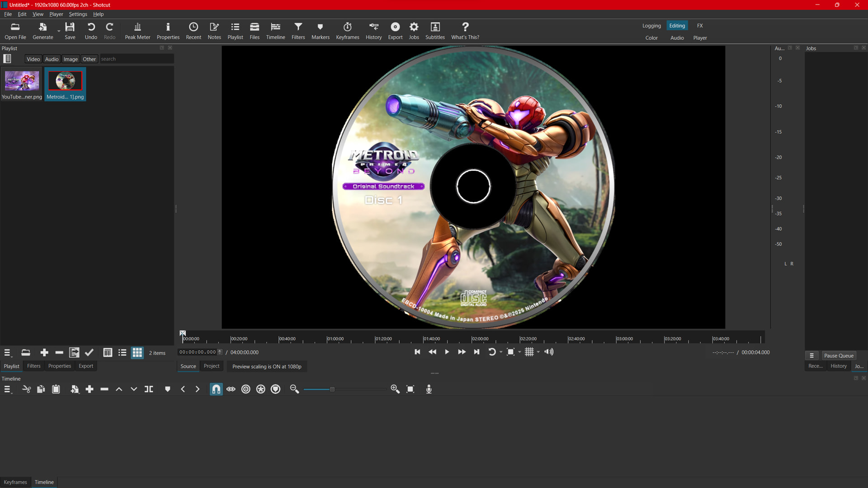The image size is (868, 488).
Task: Click the timeline Paste clipboard icon
Action: (x=56, y=389)
